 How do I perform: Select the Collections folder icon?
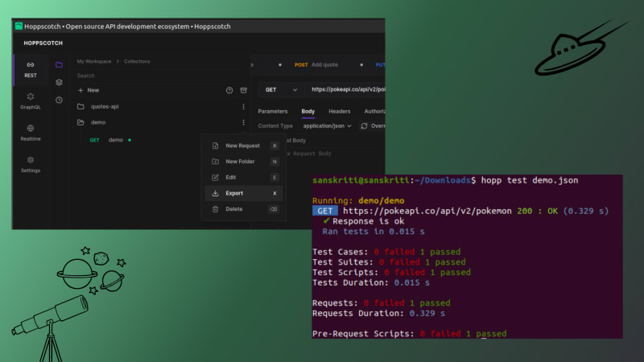pyautogui.click(x=59, y=65)
